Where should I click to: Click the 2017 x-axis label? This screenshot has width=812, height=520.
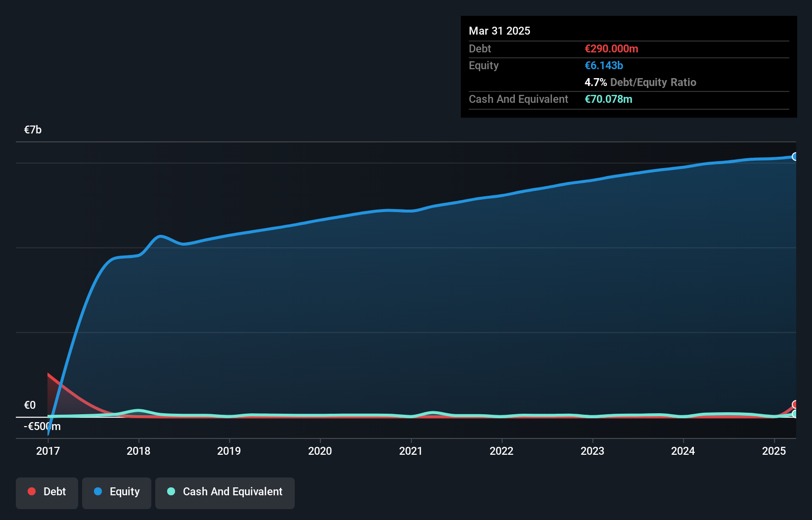(48, 451)
